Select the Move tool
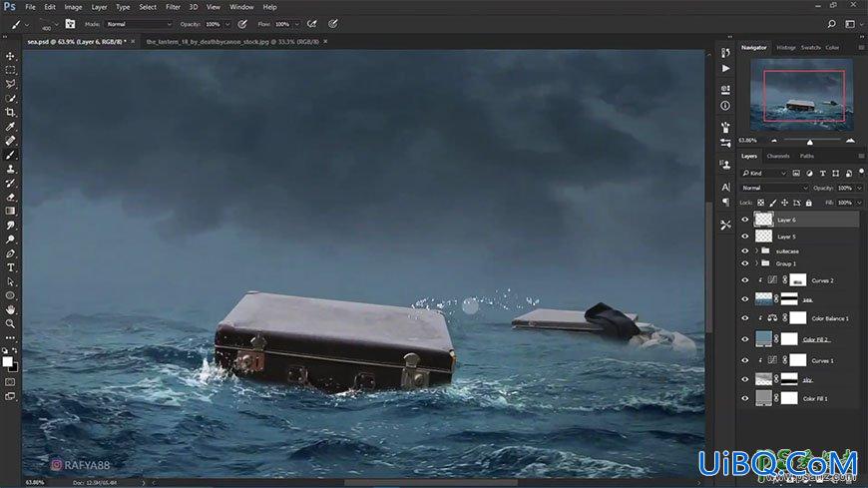 click(x=11, y=56)
